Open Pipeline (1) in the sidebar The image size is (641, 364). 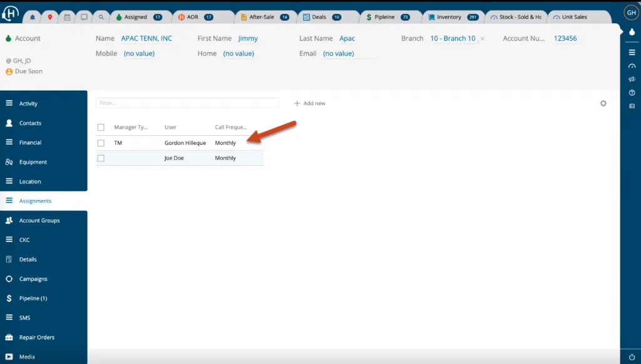[43, 298]
